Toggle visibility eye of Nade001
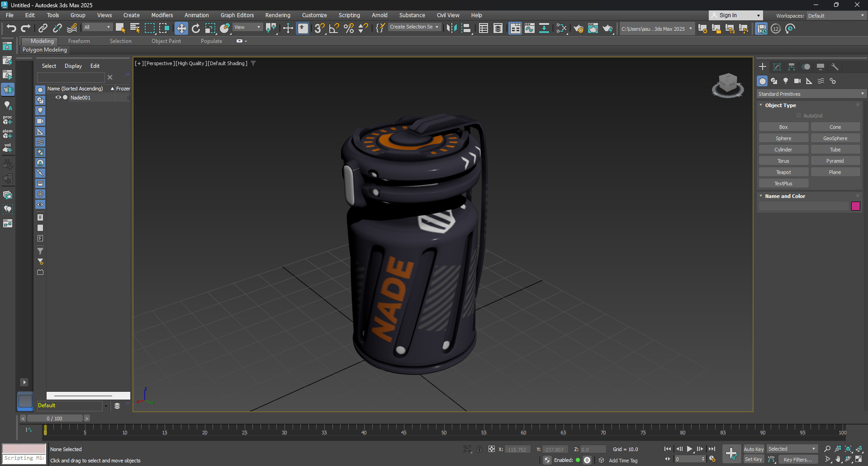This screenshot has height=466, width=868. (x=58, y=97)
